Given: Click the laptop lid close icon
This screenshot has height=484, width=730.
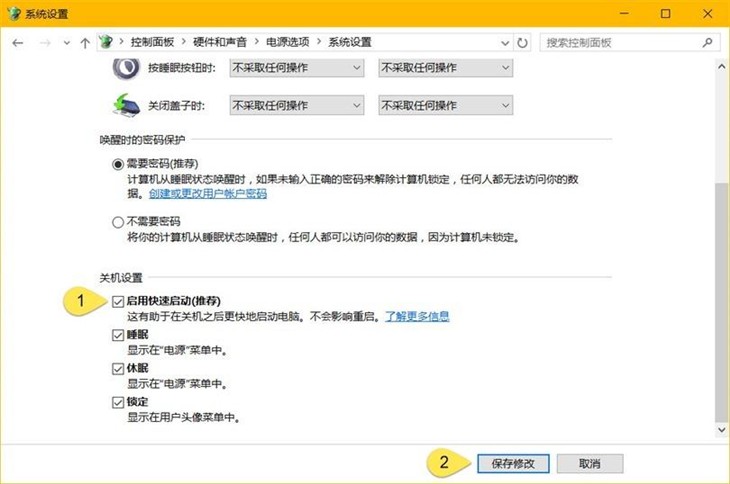Looking at the screenshot, I should (126, 105).
